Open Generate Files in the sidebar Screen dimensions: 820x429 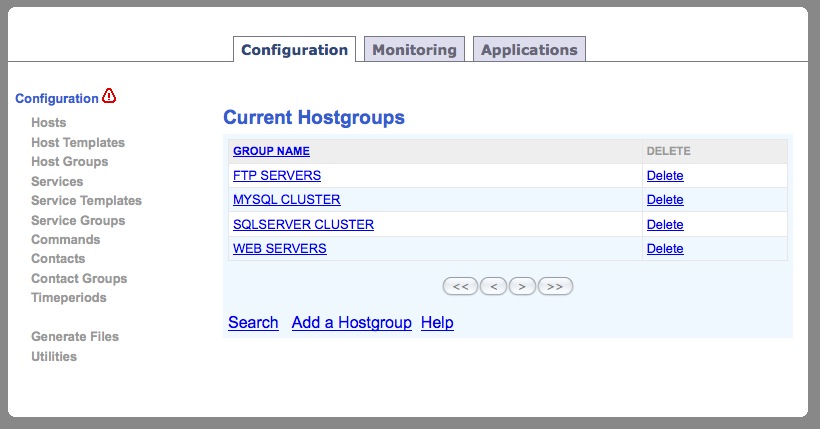tap(75, 336)
